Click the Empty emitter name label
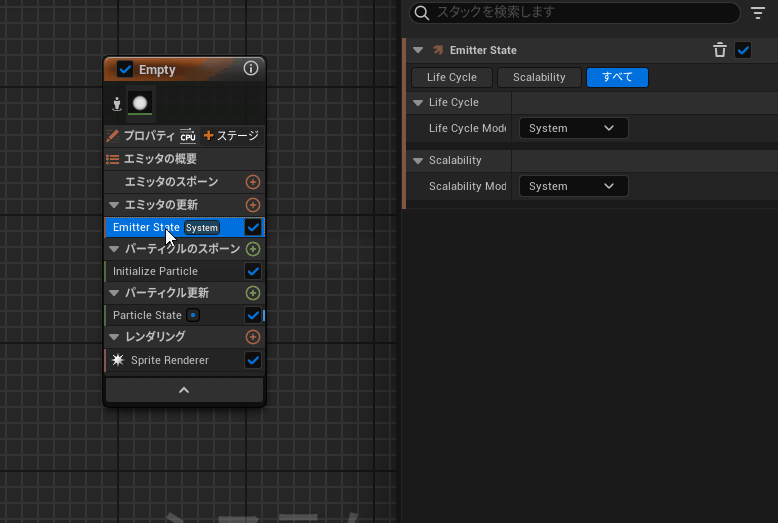The height and width of the screenshot is (523, 778). [x=157, y=69]
